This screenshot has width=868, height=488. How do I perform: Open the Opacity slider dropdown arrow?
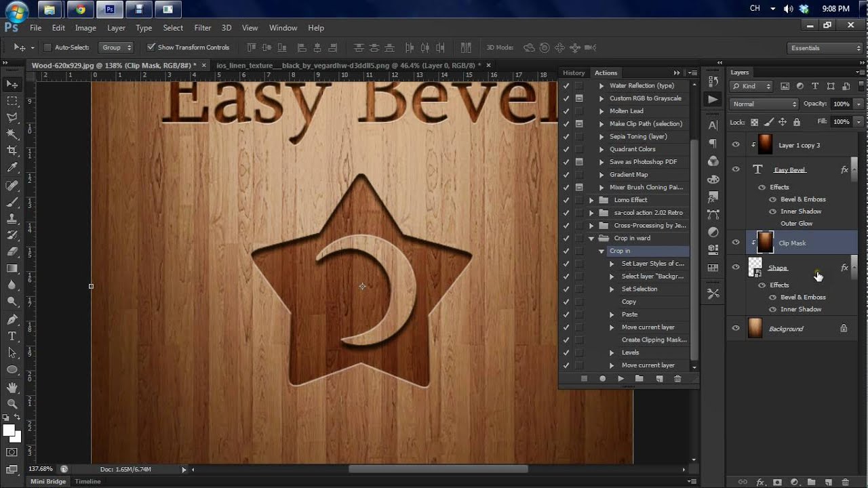[x=859, y=104]
